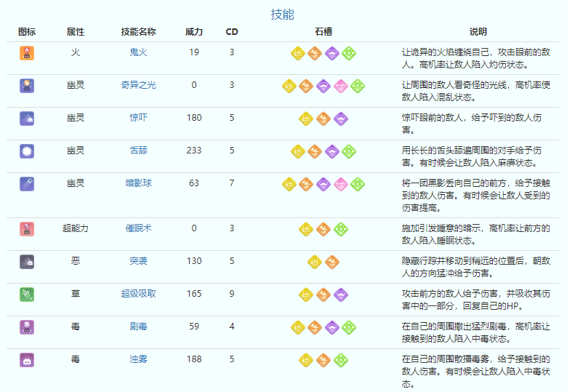Click the orange stone slot in 超级吸取 row
Screen dimensions: 567x392
(x=323, y=295)
